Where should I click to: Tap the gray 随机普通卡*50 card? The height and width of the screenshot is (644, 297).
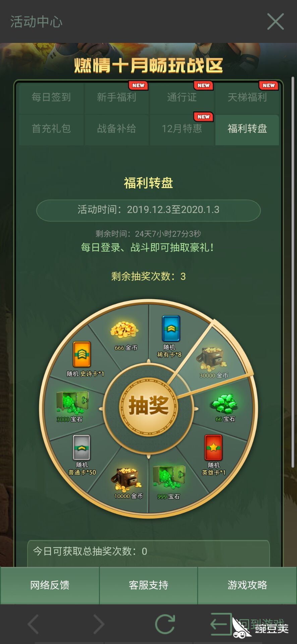point(81,447)
